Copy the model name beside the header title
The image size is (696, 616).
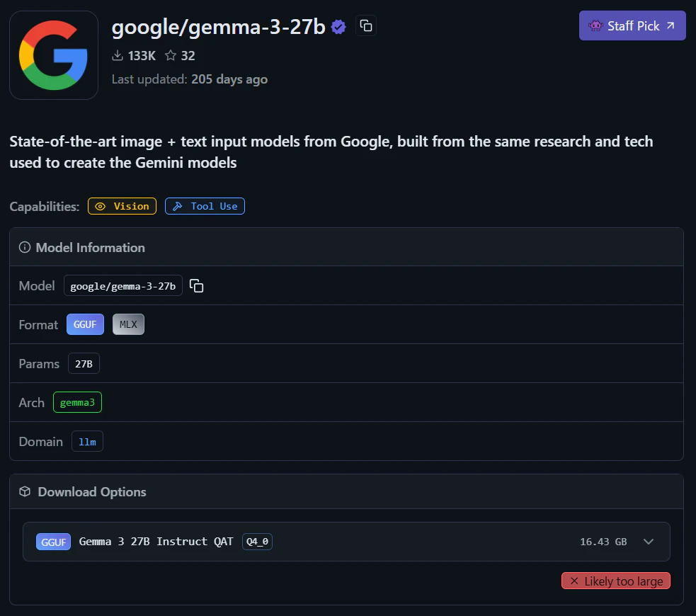366,25
